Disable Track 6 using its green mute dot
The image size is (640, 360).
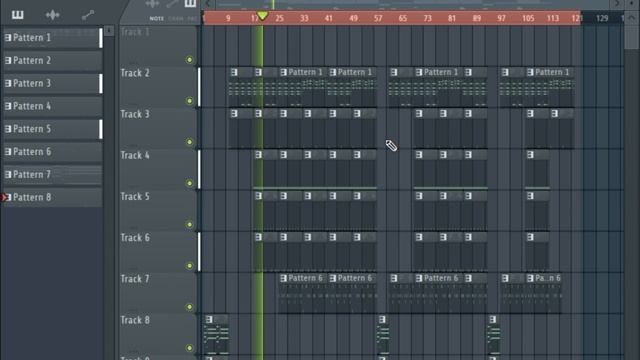click(x=189, y=266)
